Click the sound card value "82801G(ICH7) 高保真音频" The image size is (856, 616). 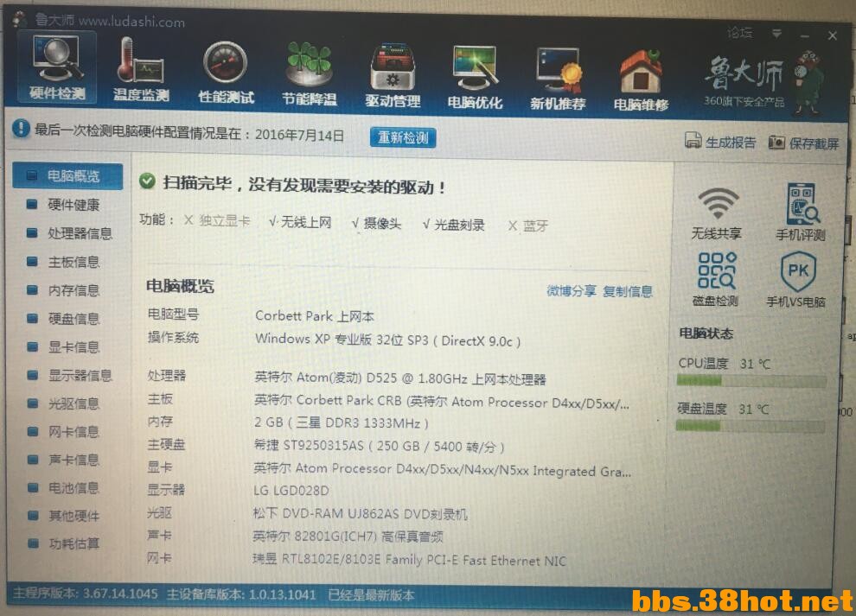point(368,537)
